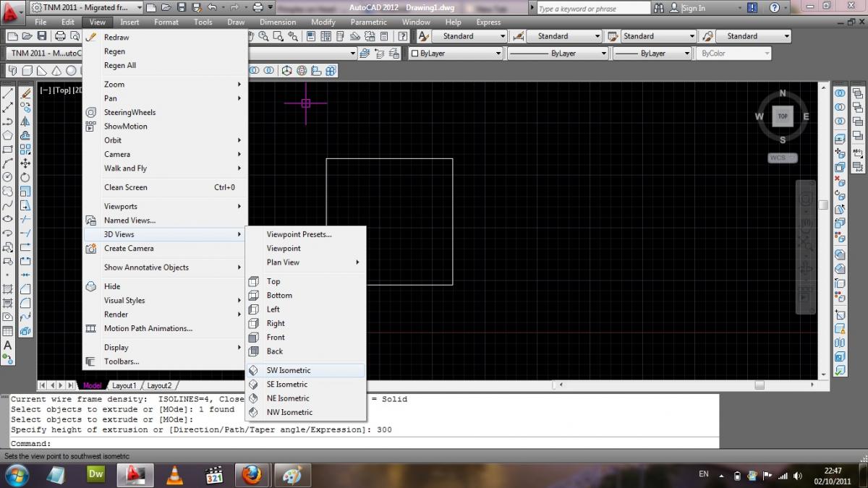868x488 pixels.
Task: Select the Move modify tool
Action: (25, 163)
